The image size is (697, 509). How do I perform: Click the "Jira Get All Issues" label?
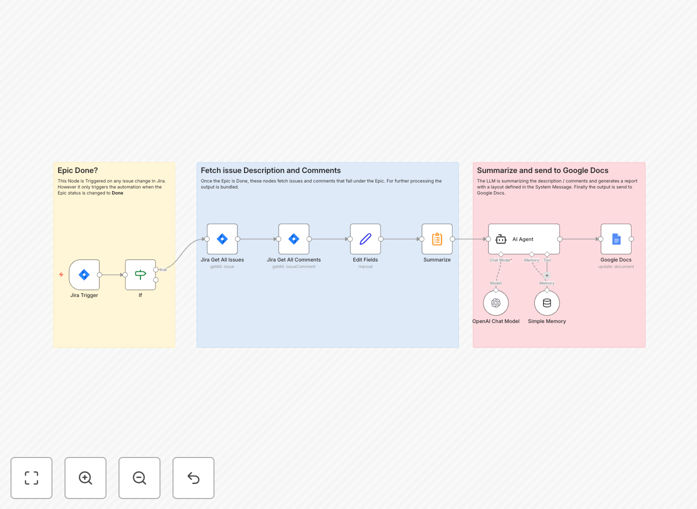click(222, 260)
